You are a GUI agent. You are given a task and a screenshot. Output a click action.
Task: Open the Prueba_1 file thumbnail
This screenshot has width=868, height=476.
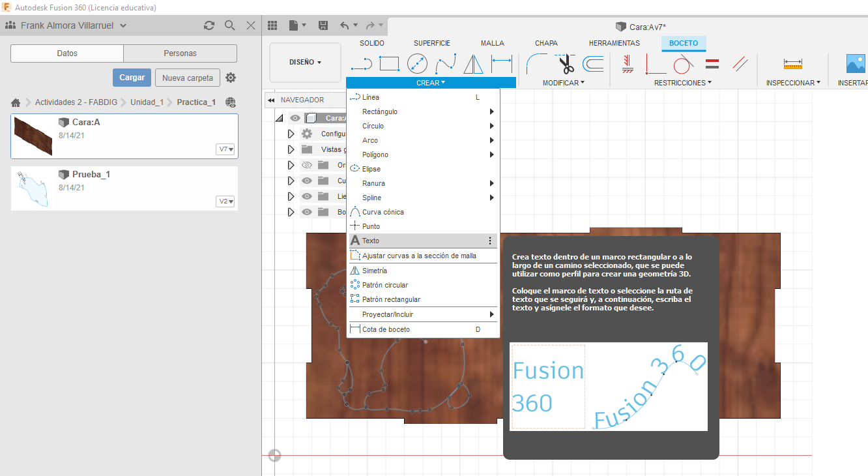32,189
